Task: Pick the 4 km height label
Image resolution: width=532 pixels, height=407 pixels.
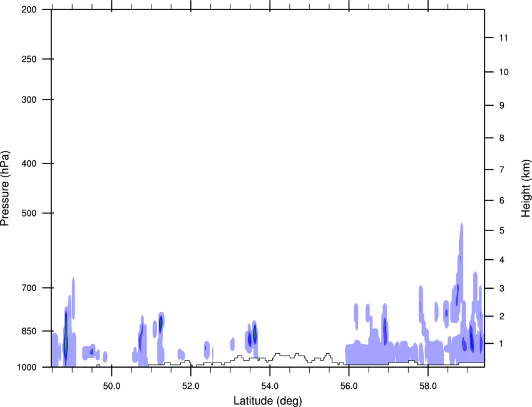Action: (502, 260)
